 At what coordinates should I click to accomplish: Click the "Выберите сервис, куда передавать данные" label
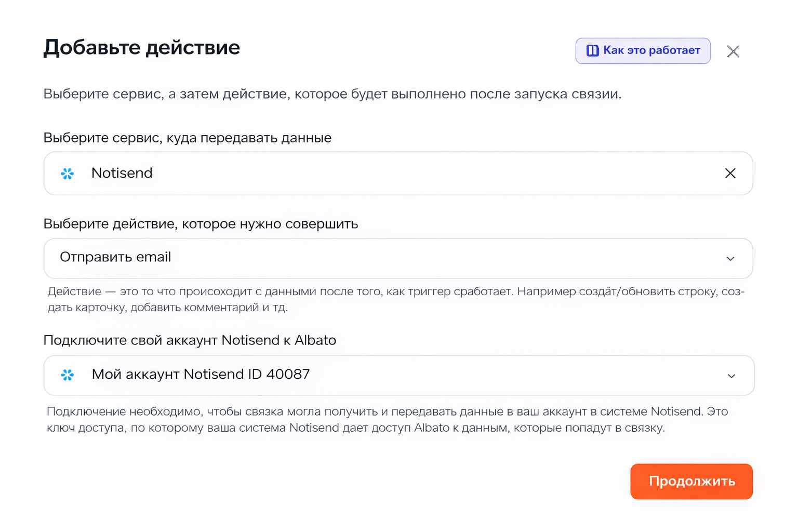187,138
